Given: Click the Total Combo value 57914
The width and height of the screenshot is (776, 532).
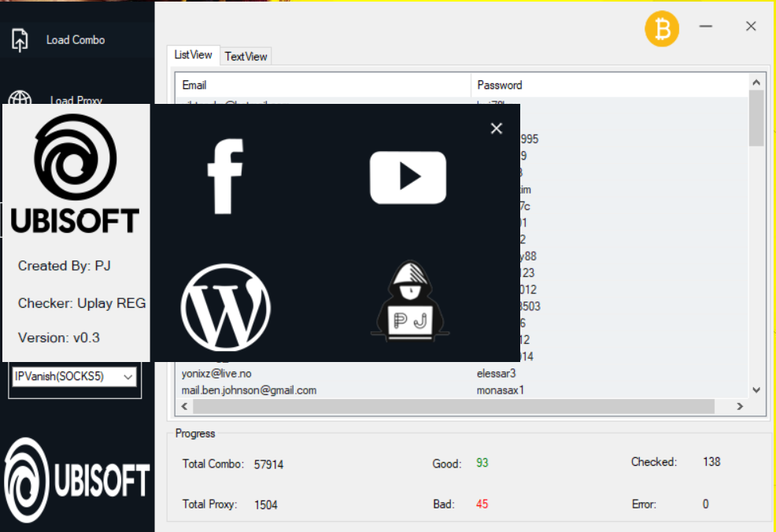Looking at the screenshot, I should point(268,464).
